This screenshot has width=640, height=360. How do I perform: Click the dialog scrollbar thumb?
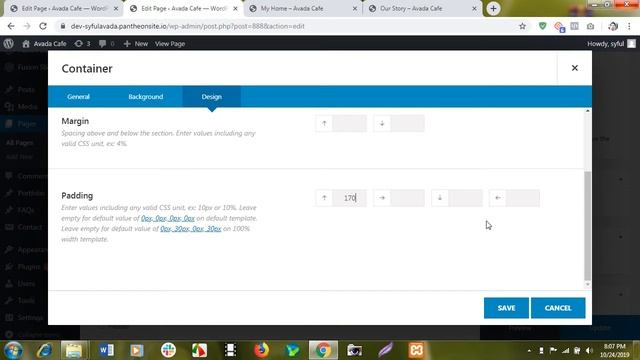tap(587, 226)
